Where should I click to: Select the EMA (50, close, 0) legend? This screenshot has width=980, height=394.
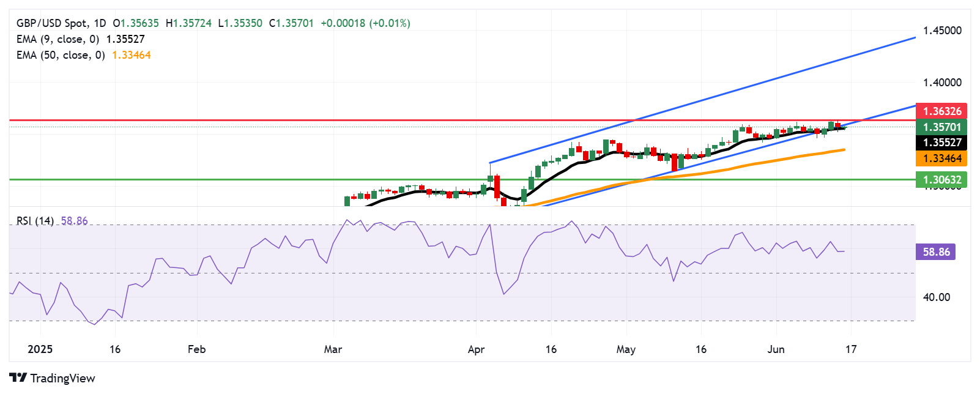(61, 55)
